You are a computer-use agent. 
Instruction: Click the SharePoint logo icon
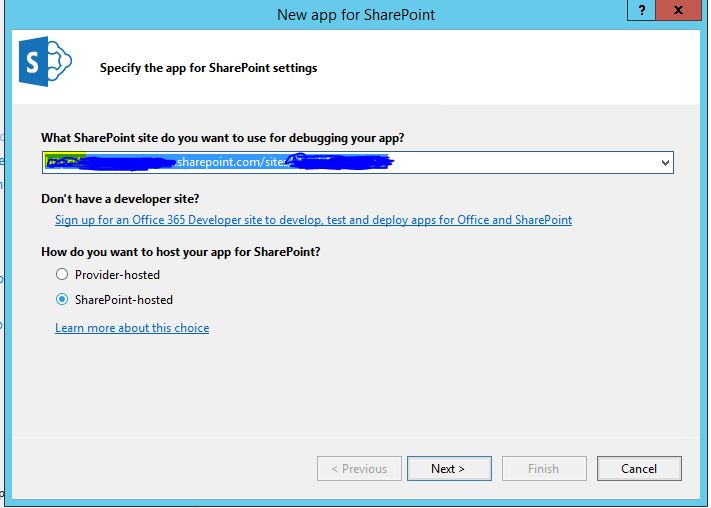tap(45, 62)
